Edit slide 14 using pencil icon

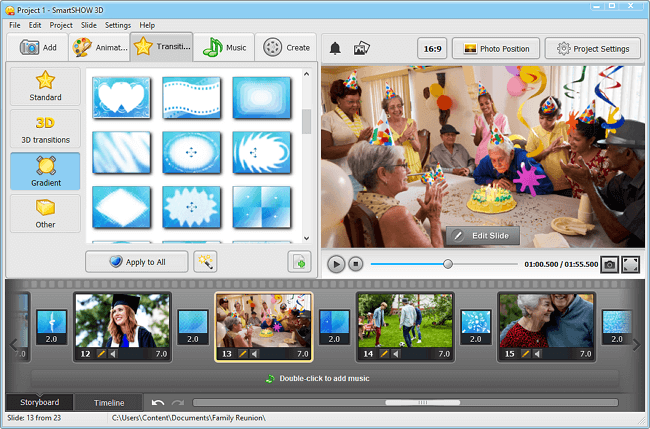pyautogui.click(x=384, y=354)
